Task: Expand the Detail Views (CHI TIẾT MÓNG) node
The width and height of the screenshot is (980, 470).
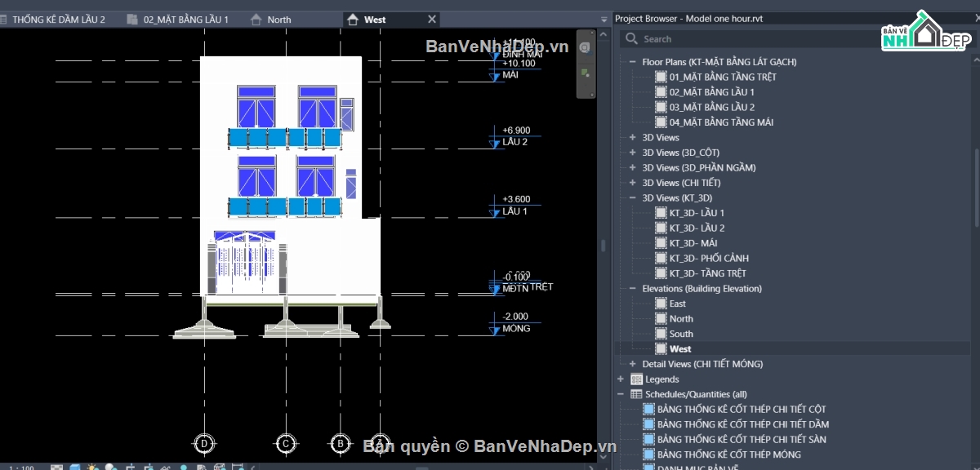Action: (x=632, y=364)
